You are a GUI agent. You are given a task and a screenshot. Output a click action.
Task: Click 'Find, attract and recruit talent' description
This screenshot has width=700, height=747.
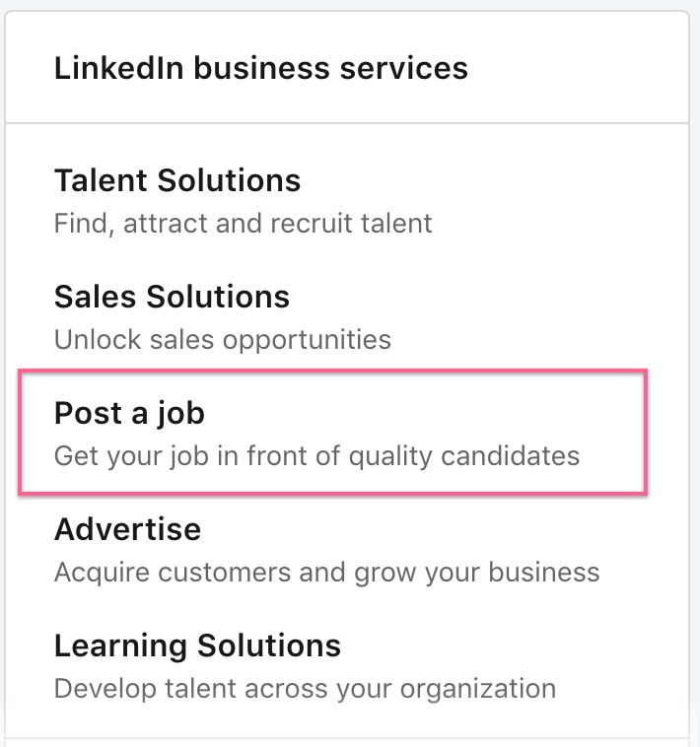[243, 223]
